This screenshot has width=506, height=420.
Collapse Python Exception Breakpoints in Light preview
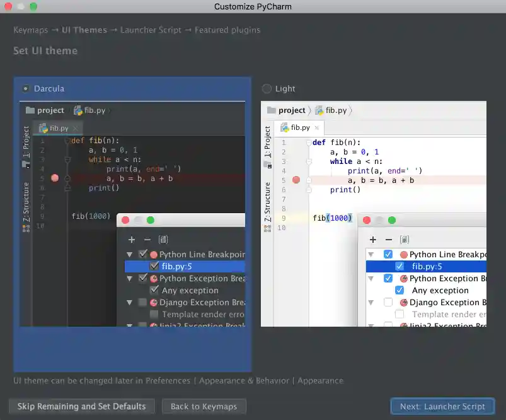point(370,278)
